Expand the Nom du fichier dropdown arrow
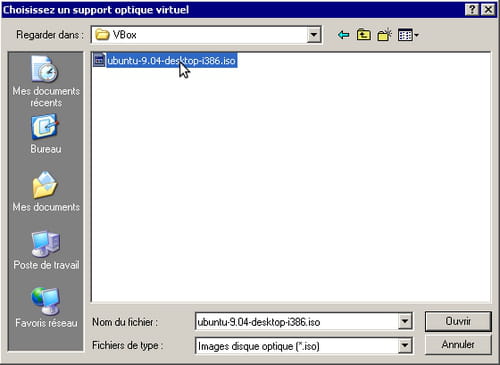This screenshot has width=500, height=365. [x=405, y=321]
